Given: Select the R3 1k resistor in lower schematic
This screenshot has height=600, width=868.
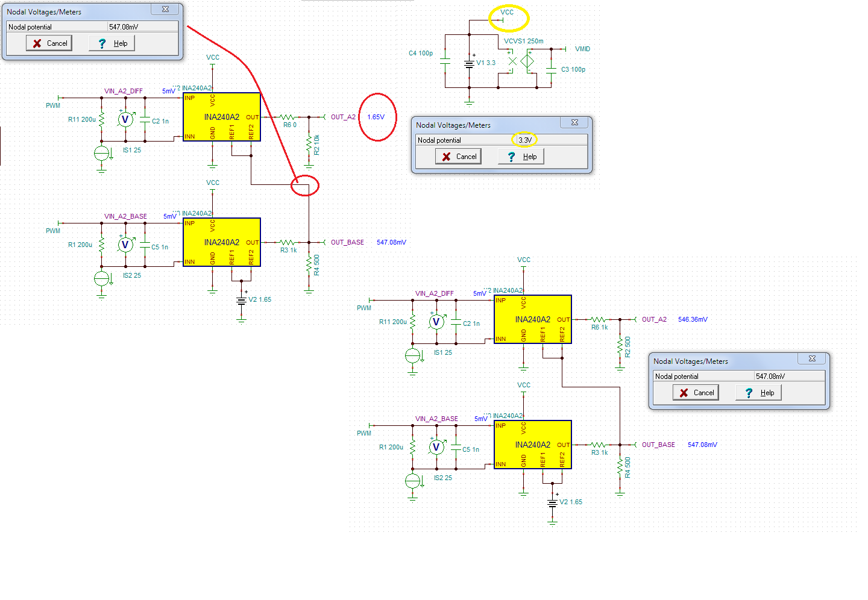Looking at the screenshot, I should [x=599, y=445].
